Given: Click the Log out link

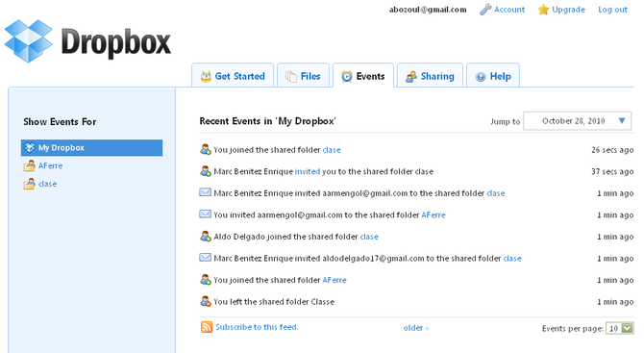Looking at the screenshot, I should pyautogui.click(x=613, y=10).
